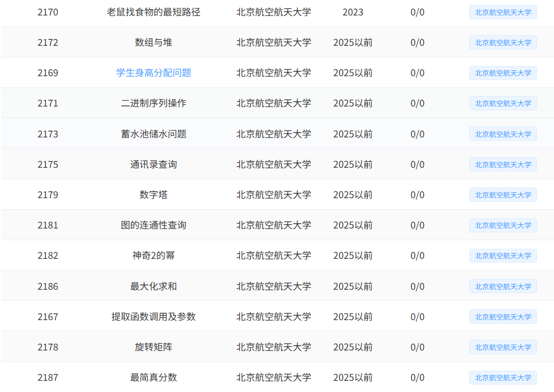Select problem ID 2178

click(47, 347)
